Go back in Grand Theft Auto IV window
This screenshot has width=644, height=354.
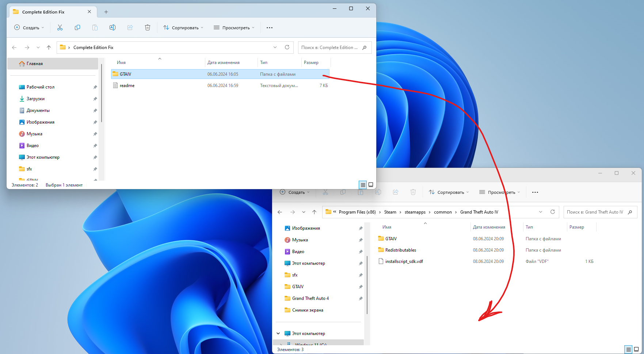[x=280, y=212]
